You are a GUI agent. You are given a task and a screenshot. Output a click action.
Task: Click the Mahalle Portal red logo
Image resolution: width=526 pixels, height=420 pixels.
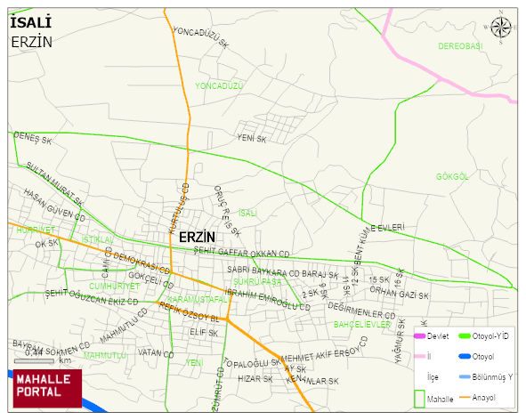click(x=47, y=389)
